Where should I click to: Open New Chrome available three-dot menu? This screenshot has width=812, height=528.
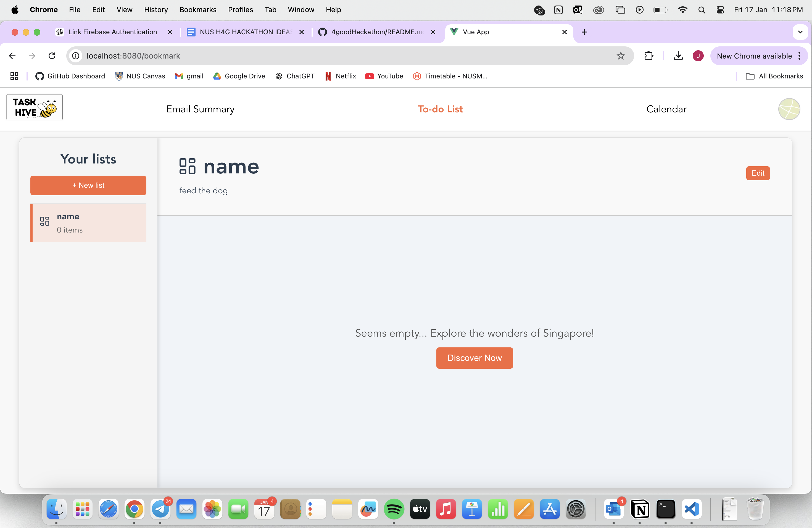[799, 56]
